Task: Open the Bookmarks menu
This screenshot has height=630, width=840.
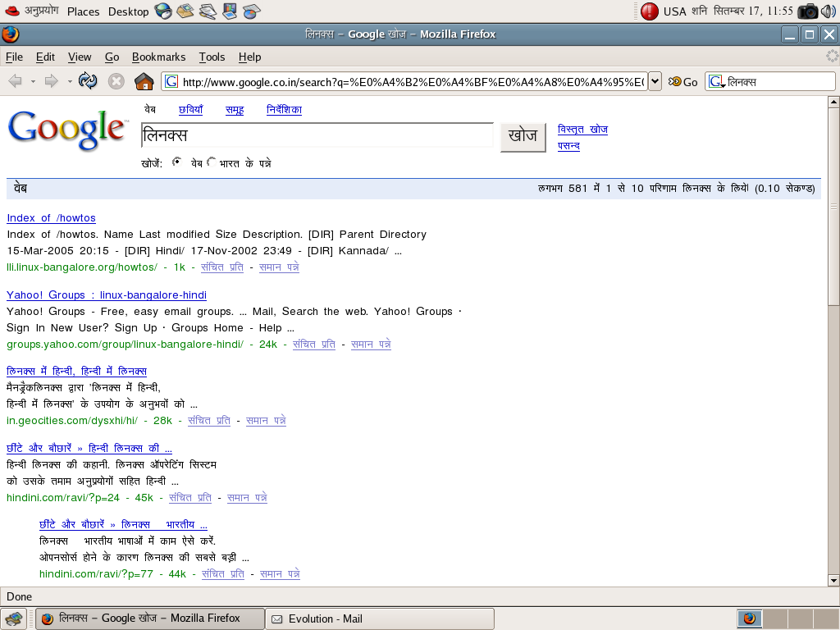Action: pyautogui.click(x=158, y=57)
